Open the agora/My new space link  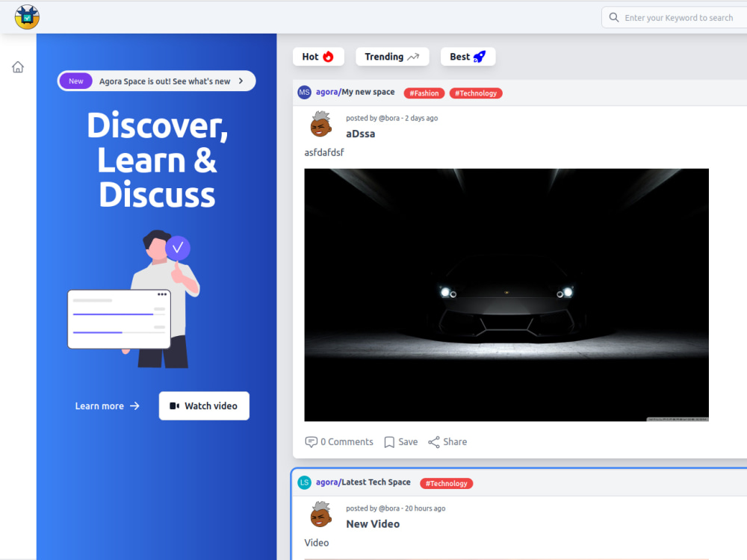point(355,92)
